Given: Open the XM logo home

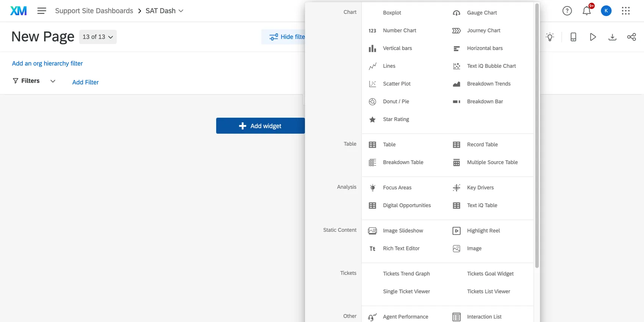Looking at the screenshot, I should [18, 11].
